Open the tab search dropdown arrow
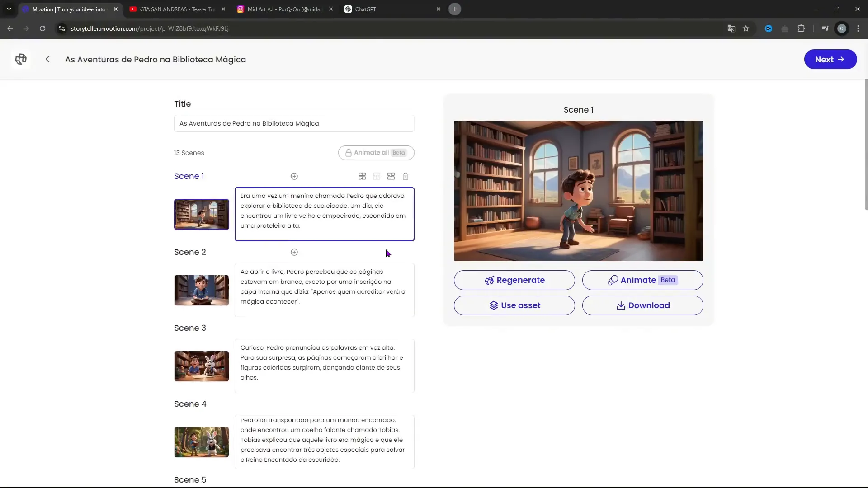Screen dimensions: 868x488 9,9
